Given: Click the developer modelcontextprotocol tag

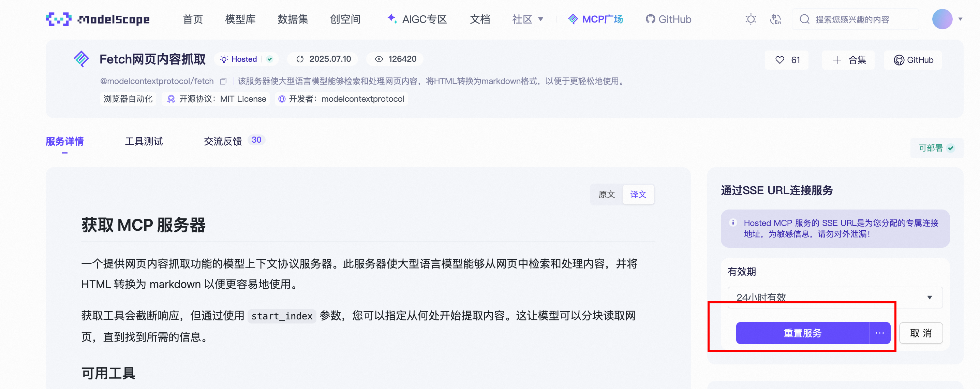Looking at the screenshot, I should (x=341, y=99).
